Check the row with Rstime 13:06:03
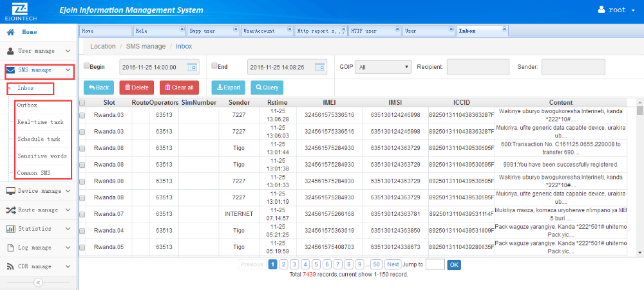 click(x=82, y=132)
